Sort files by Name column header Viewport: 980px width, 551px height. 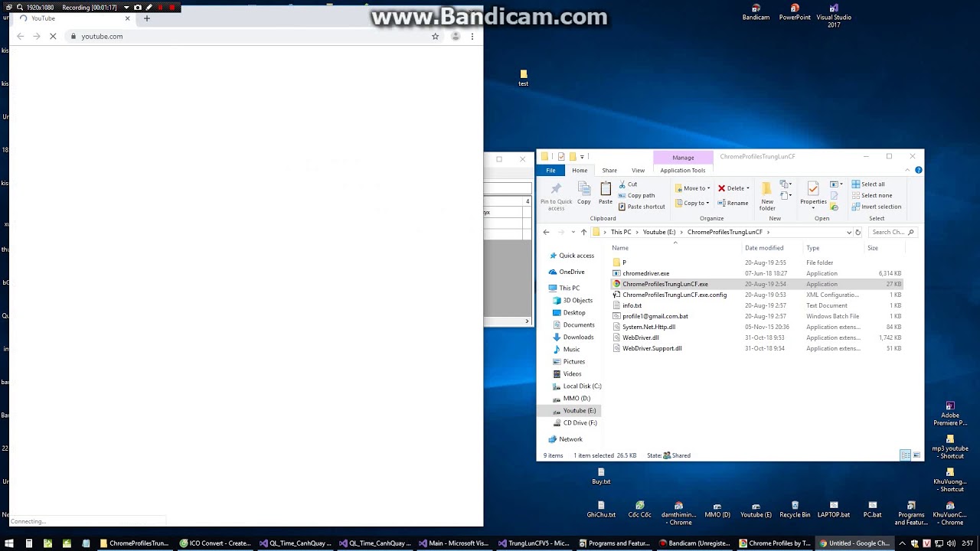tap(676, 248)
